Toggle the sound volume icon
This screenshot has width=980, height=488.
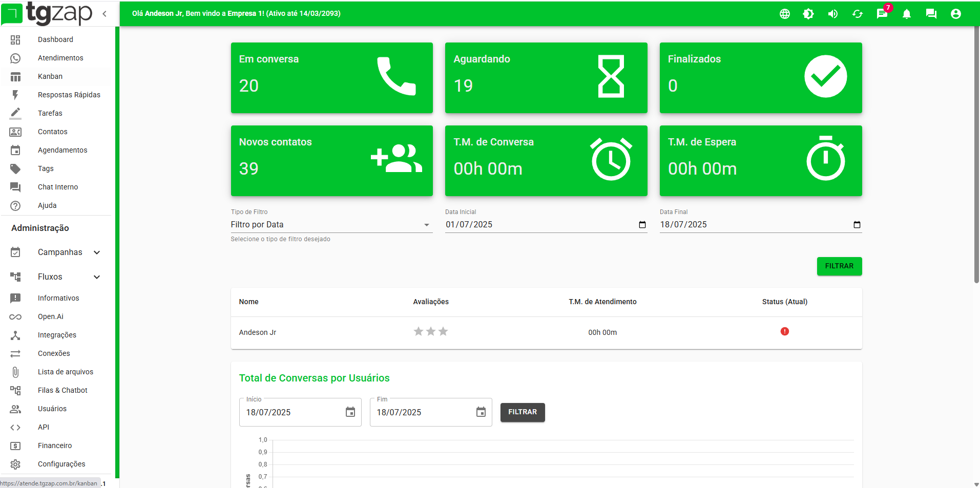click(832, 14)
